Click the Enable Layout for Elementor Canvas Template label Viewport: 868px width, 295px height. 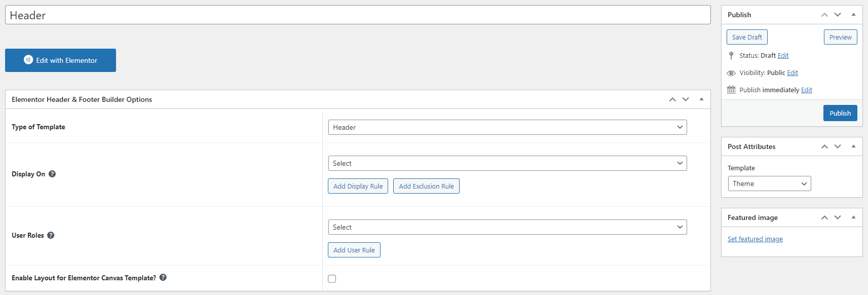coord(84,278)
